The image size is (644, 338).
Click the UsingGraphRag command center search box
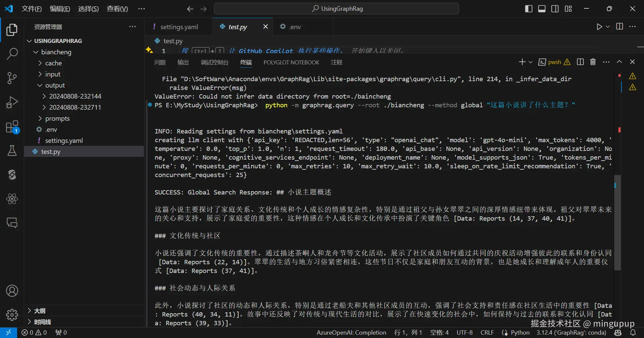pyautogui.click(x=336, y=9)
